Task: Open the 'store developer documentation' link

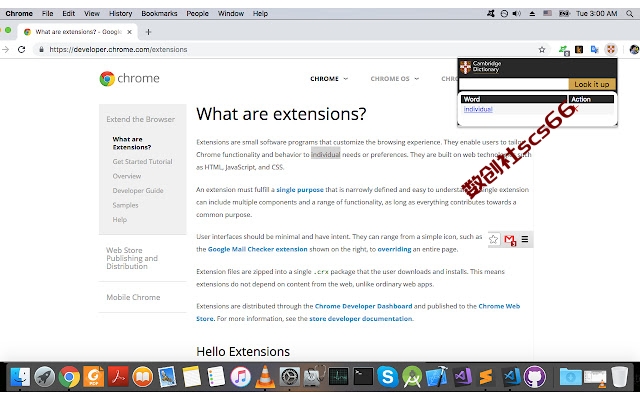Action: click(x=361, y=319)
